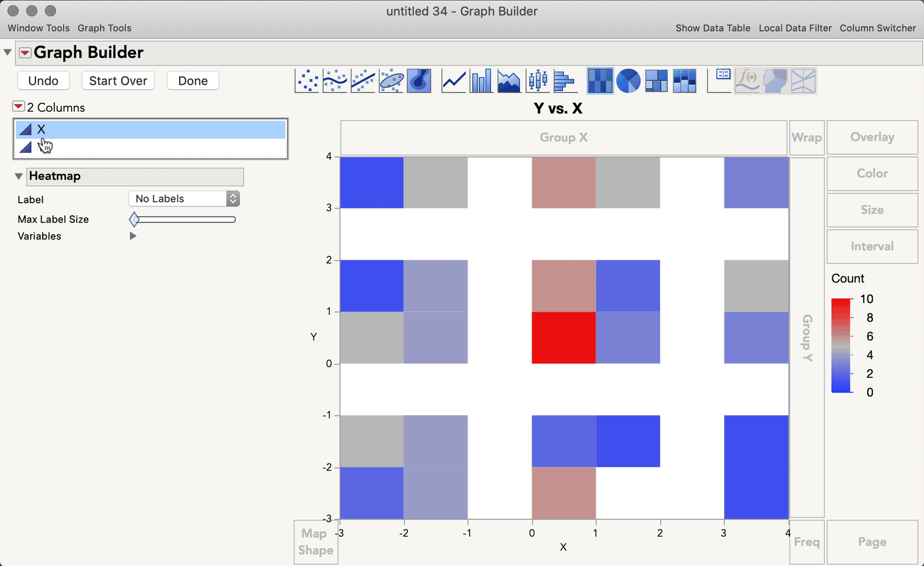
Task: Click the Undo button
Action: pos(43,80)
